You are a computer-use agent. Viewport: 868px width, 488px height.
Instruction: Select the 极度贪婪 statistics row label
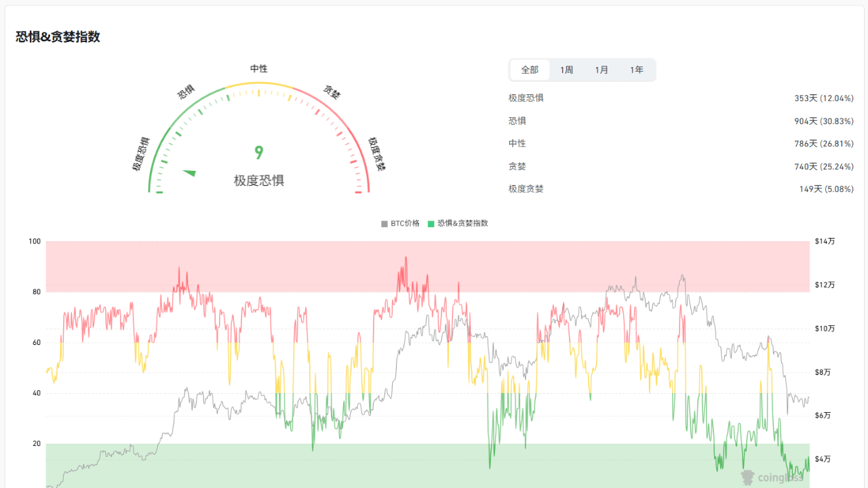pyautogui.click(x=526, y=189)
